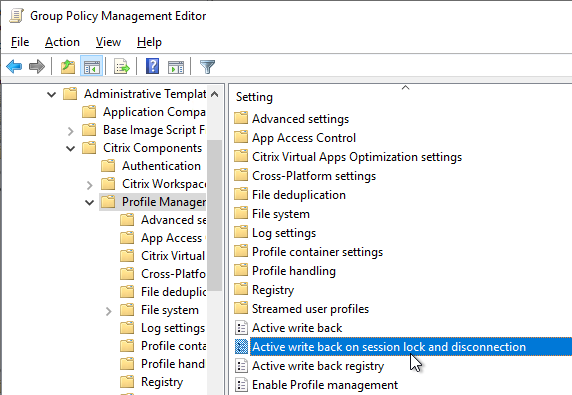The image size is (572, 395).
Task: Collapse the Profile Management tree node
Action: [90, 202]
